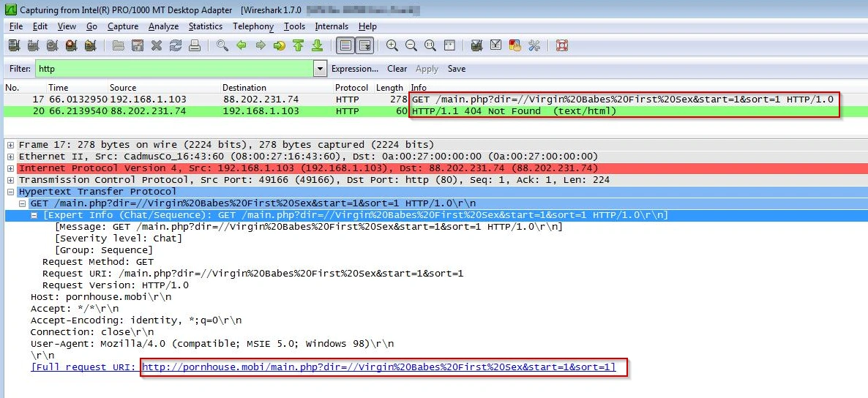Viewport: 868px width, 398px height.
Task: Save this capture file icon
Action: pos(138,45)
